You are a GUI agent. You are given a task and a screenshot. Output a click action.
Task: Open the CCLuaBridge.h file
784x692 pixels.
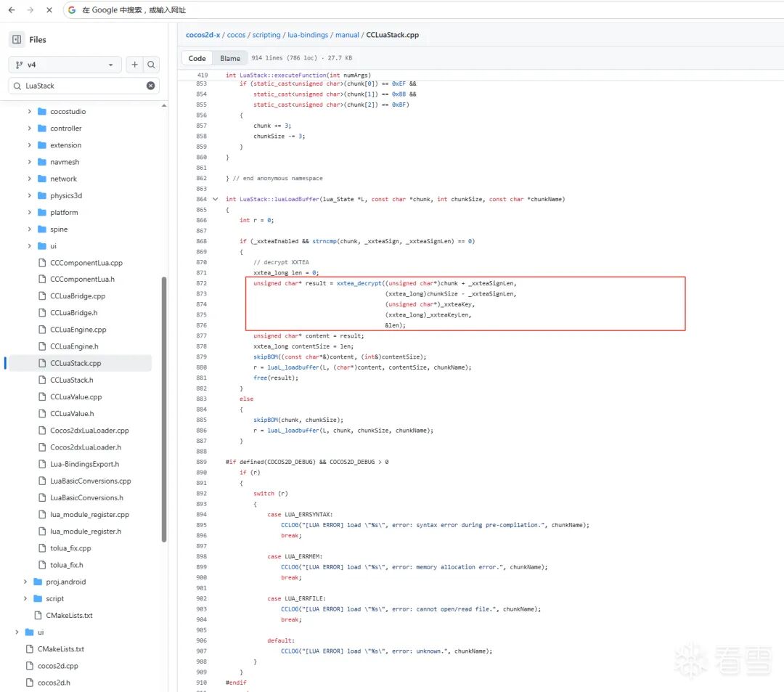(x=73, y=313)
